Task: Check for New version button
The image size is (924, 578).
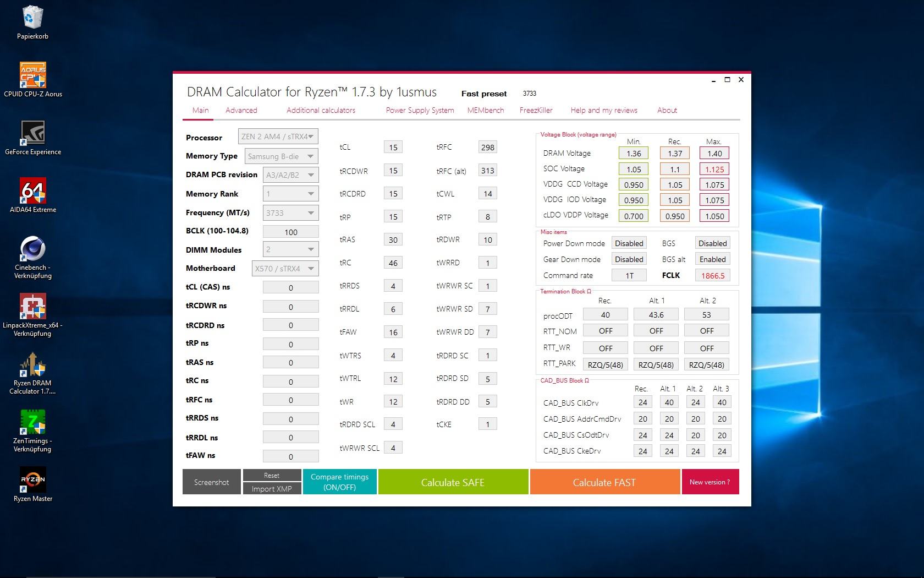Action: pos(710,482)
